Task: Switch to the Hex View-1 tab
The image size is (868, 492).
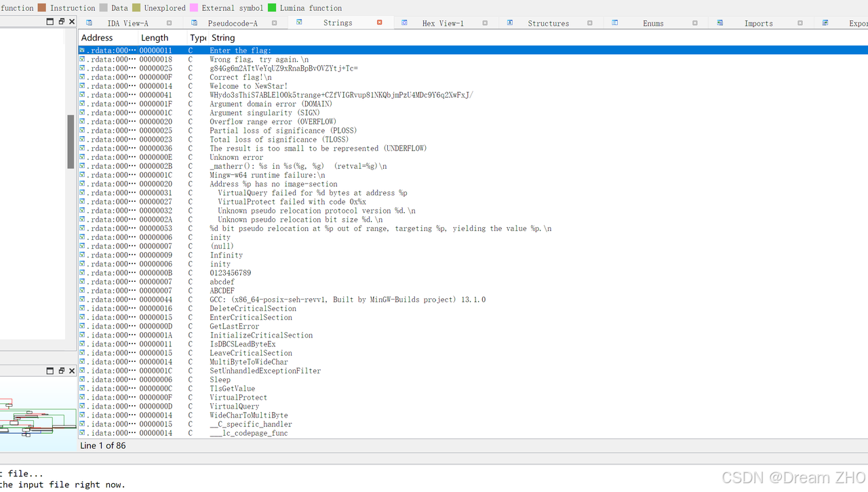Action: pyautogui.click(x=443, y=22)
